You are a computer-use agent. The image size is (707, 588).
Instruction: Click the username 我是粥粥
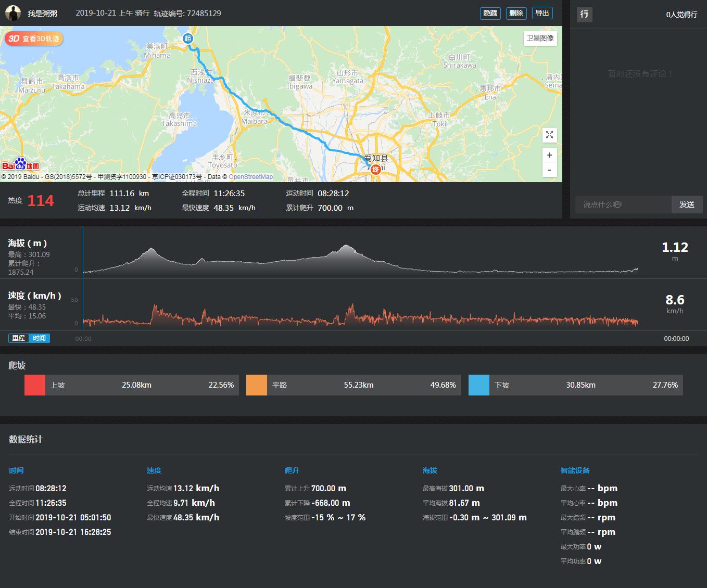[42, 14]
